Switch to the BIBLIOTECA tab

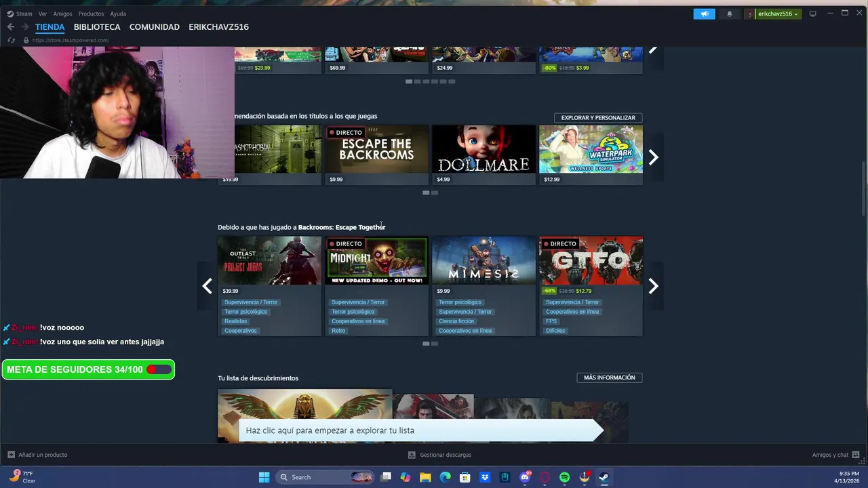pyautogui.click(x=97, y=27)
